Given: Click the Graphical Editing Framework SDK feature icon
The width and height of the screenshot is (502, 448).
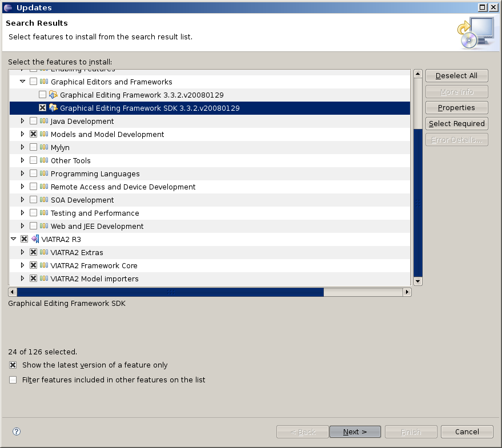Looking at the screenshot, I should click(53, 108).
